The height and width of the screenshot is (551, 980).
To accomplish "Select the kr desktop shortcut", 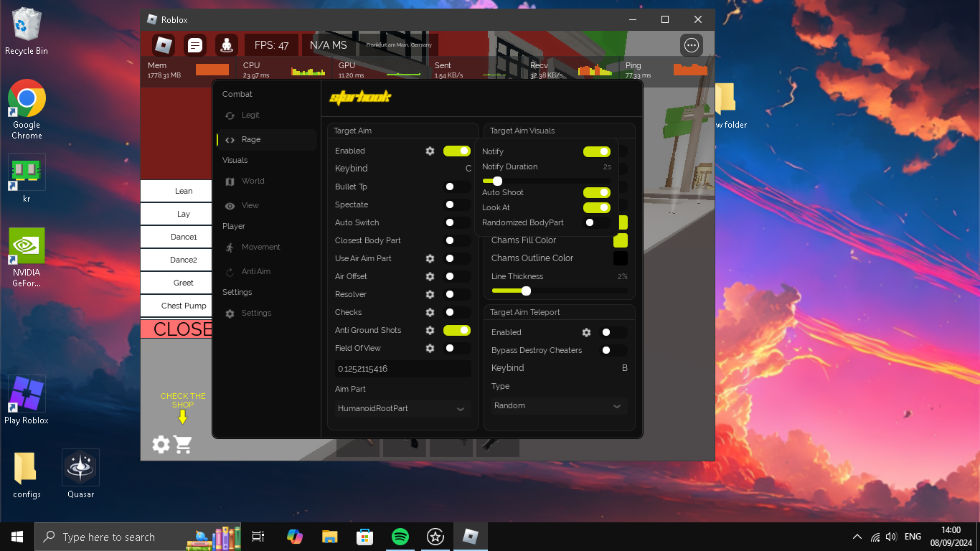I will 27,178.
